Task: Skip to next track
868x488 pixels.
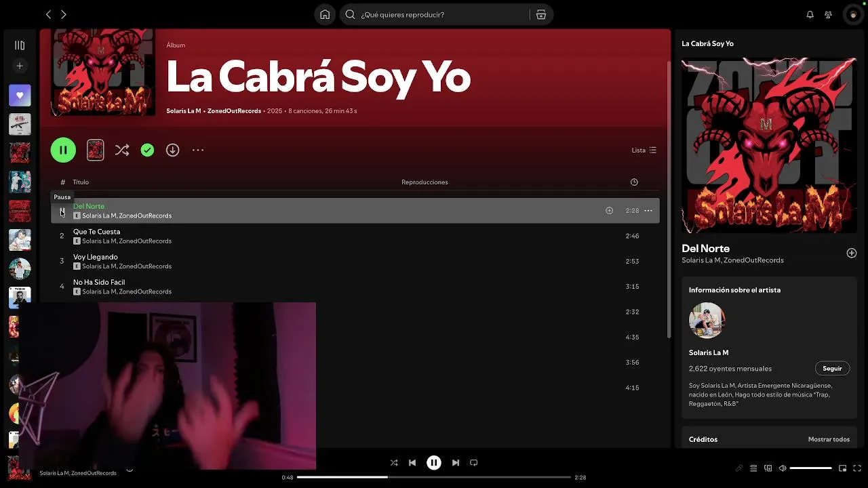Action: click(x=456, y=463)
